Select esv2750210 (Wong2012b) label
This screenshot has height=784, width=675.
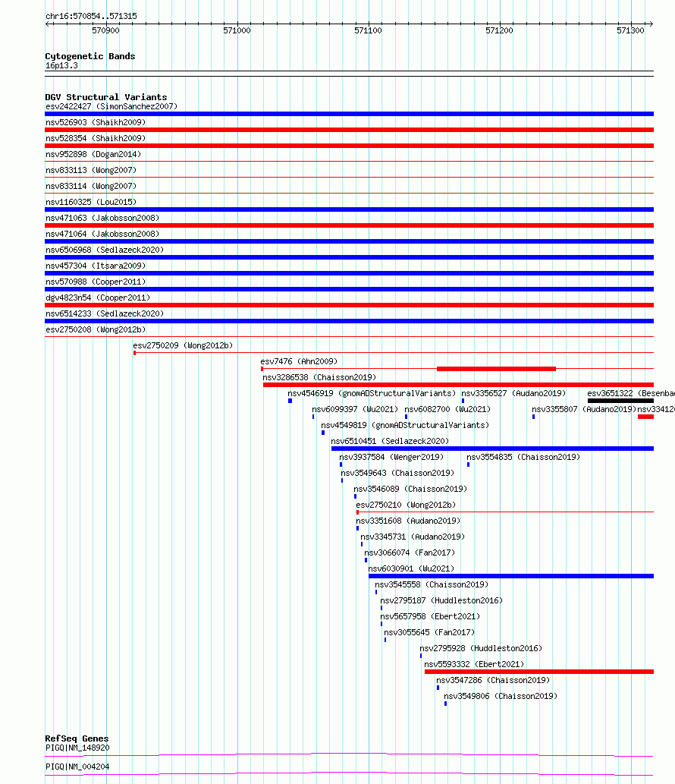[407, 506]
